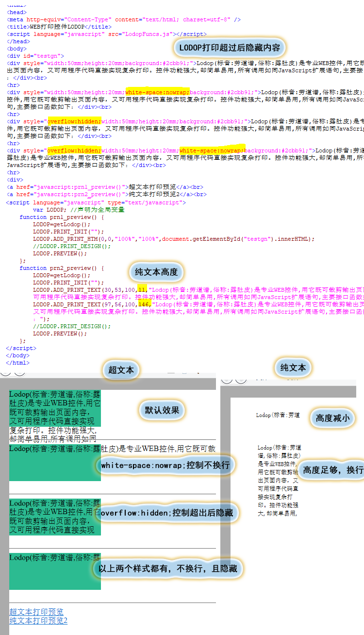364x635 pixels.
Task: Click the highlighted height value 11 in code
Action: coord(142,290)
